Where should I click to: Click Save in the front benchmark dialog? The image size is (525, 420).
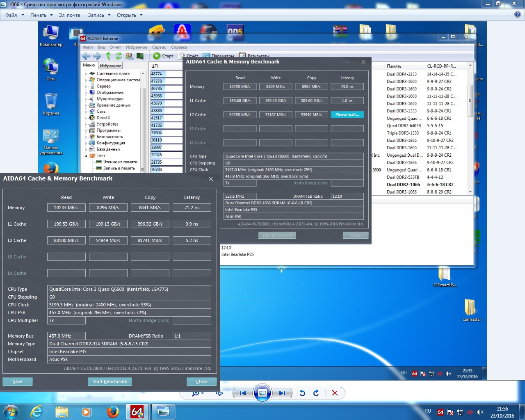click(18, 381)
